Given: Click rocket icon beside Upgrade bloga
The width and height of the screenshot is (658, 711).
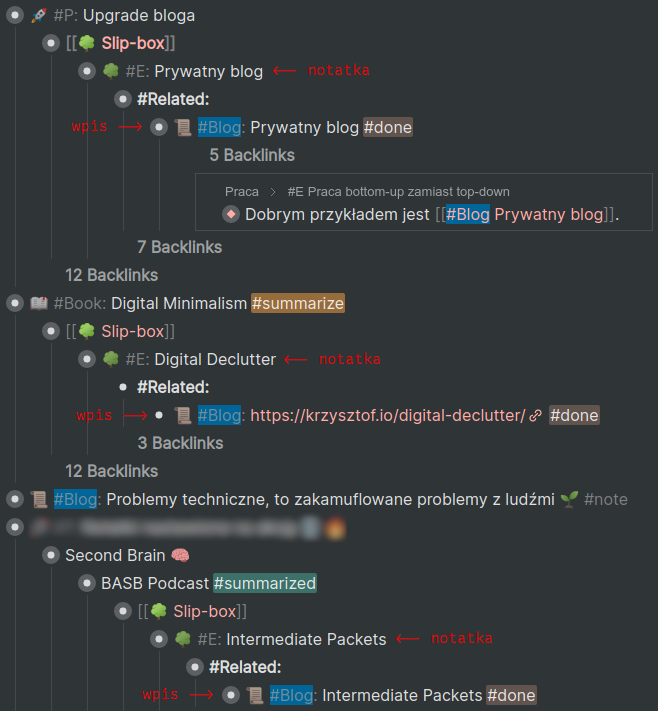Looking at the screenshot, I should point(39,16).
